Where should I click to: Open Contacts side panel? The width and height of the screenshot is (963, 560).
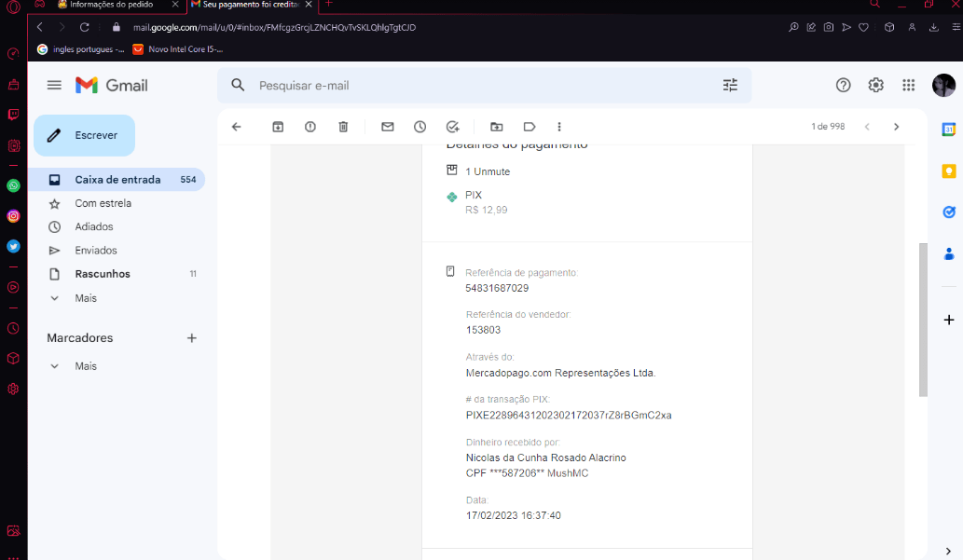(x=949, y=253)
